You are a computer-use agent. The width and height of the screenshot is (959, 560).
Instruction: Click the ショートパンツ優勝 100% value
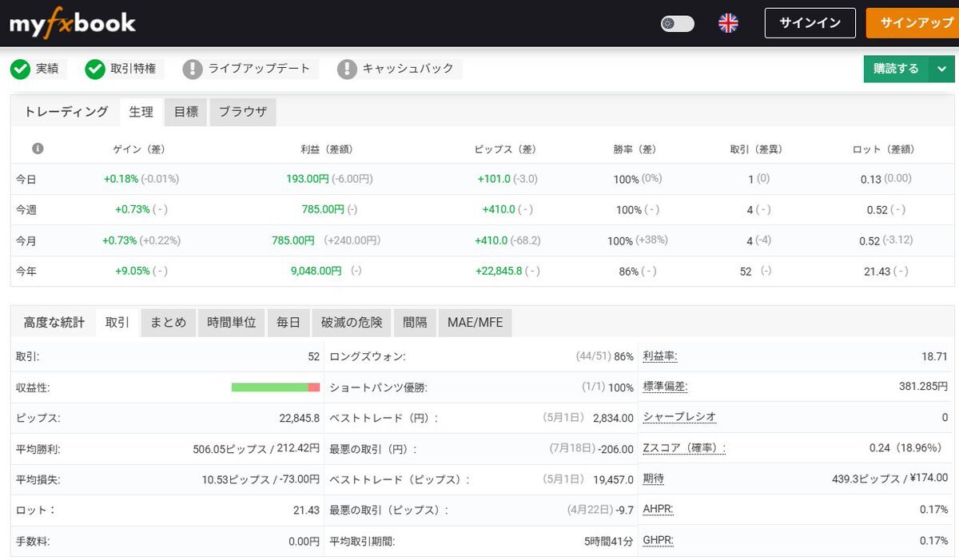coord(621,387)
